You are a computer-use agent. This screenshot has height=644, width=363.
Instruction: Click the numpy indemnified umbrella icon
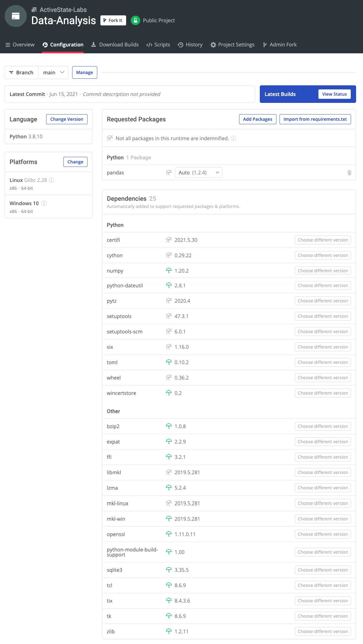[x=169, y=271]
